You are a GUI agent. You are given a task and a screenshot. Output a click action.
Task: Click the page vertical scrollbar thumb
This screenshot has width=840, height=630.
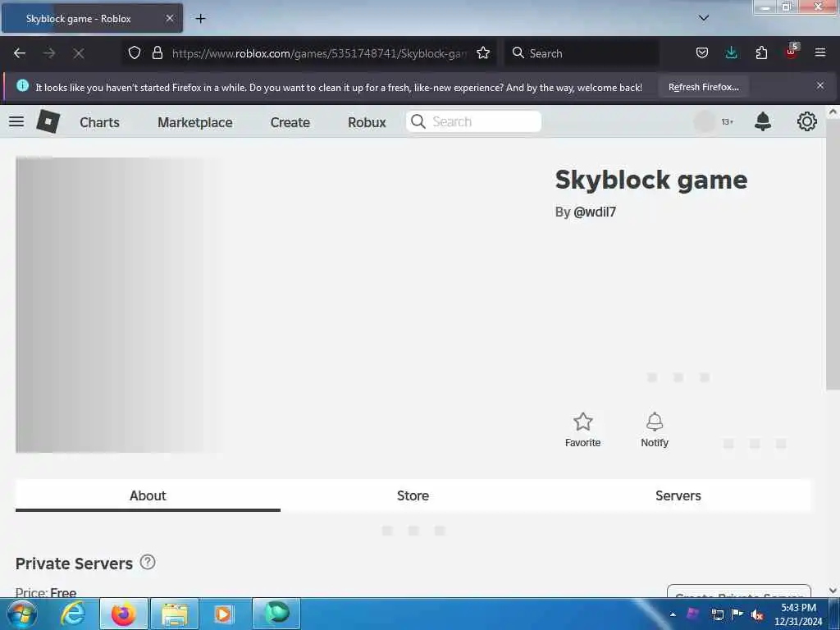(833, 254)
